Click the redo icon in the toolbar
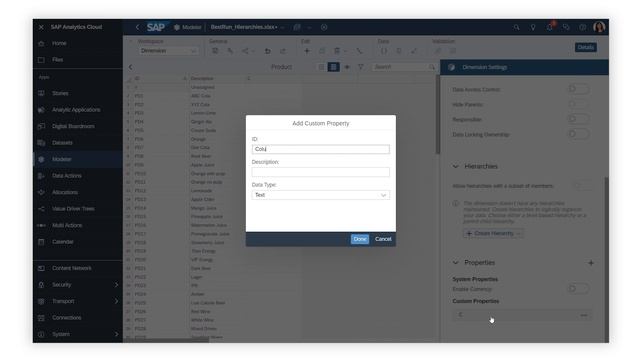Image resolution: width=640 pixels, height=360 pixels. [283, 51]
